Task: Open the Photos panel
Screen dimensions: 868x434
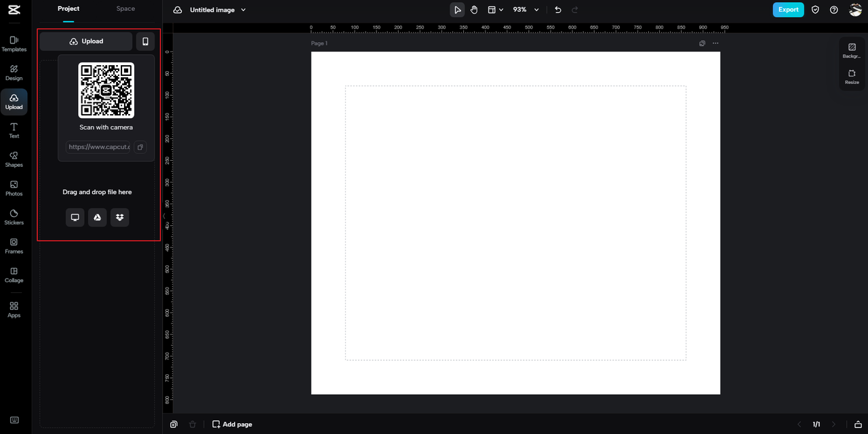Action: [14, 189]
